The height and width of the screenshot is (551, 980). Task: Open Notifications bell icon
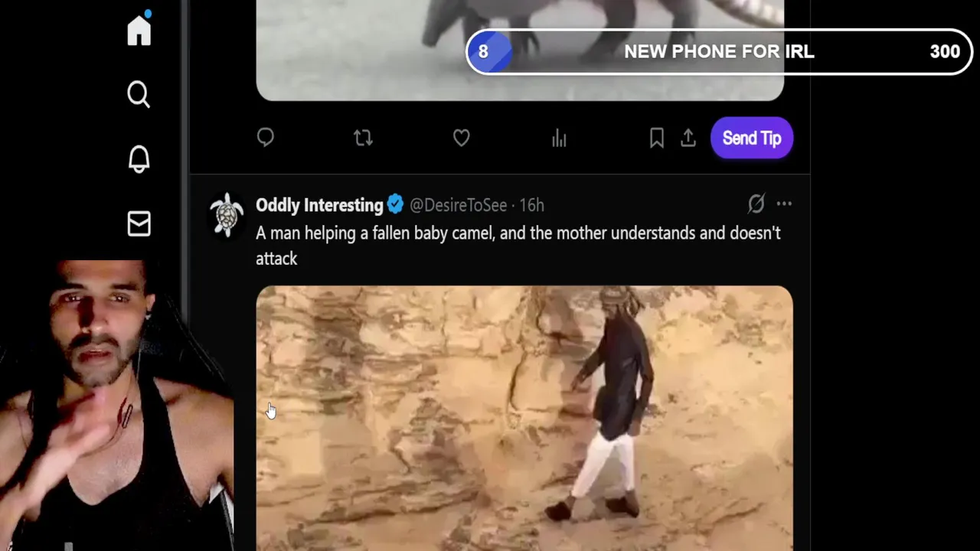click(x=139, y=158)
